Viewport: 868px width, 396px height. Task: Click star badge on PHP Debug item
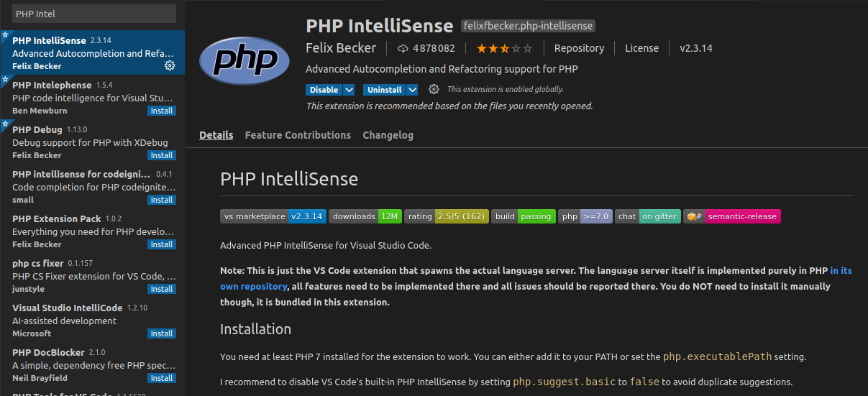(x=4, y=124)
